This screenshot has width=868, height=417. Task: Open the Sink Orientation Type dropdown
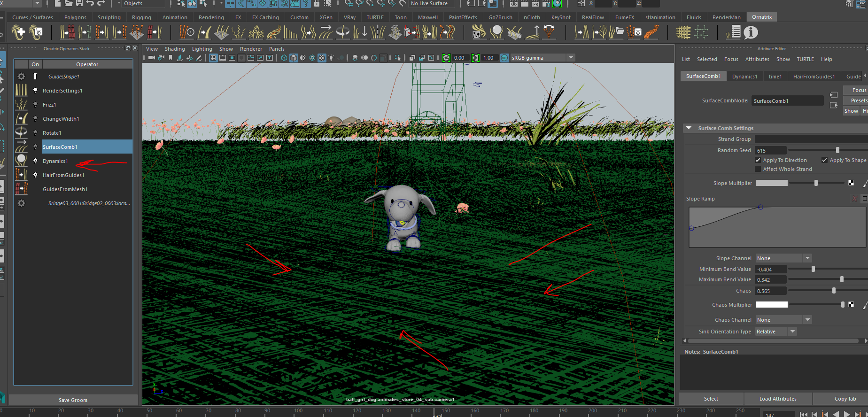pos(776,332)
